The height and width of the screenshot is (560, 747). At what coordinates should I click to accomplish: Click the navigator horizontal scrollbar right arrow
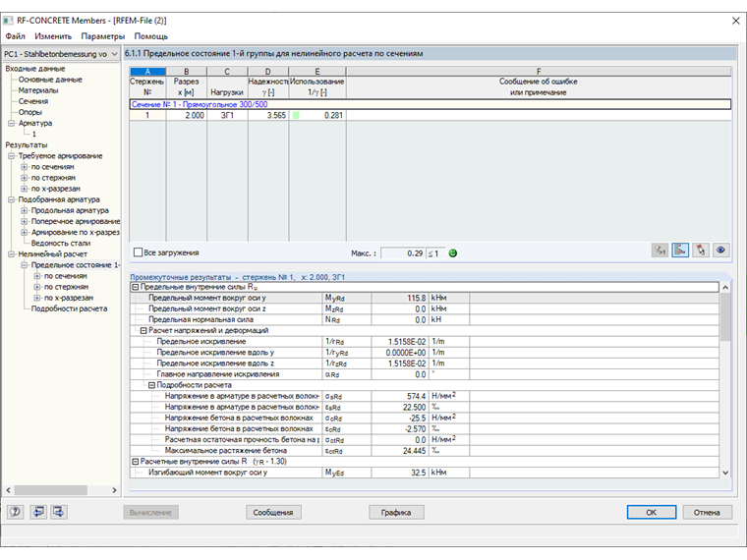point(114,490)
